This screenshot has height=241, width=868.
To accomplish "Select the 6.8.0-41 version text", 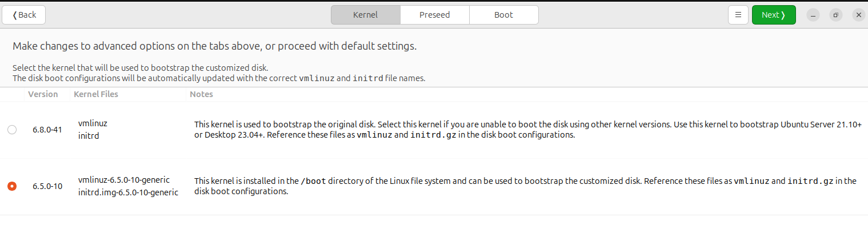I will click(47, 130).
